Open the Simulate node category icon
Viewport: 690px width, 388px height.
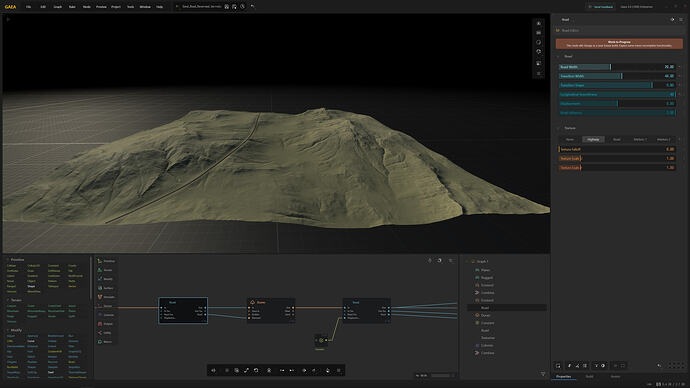pos(100,297)
